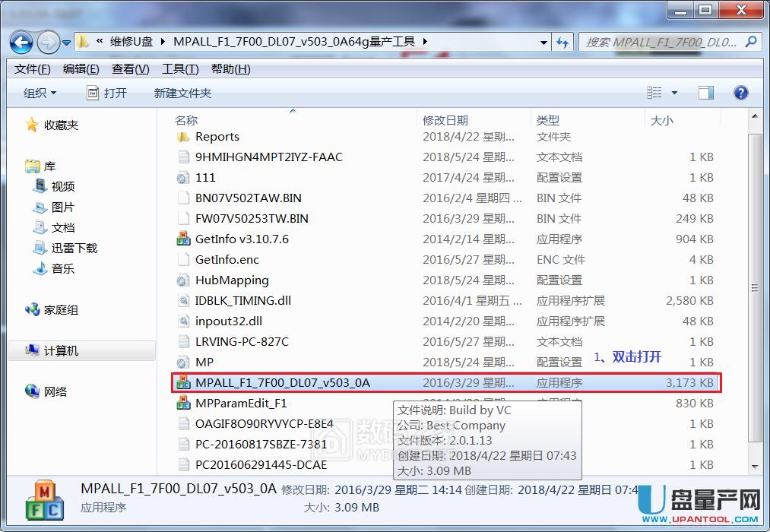Sort files by 修改日期 column header

coord(445,120)
